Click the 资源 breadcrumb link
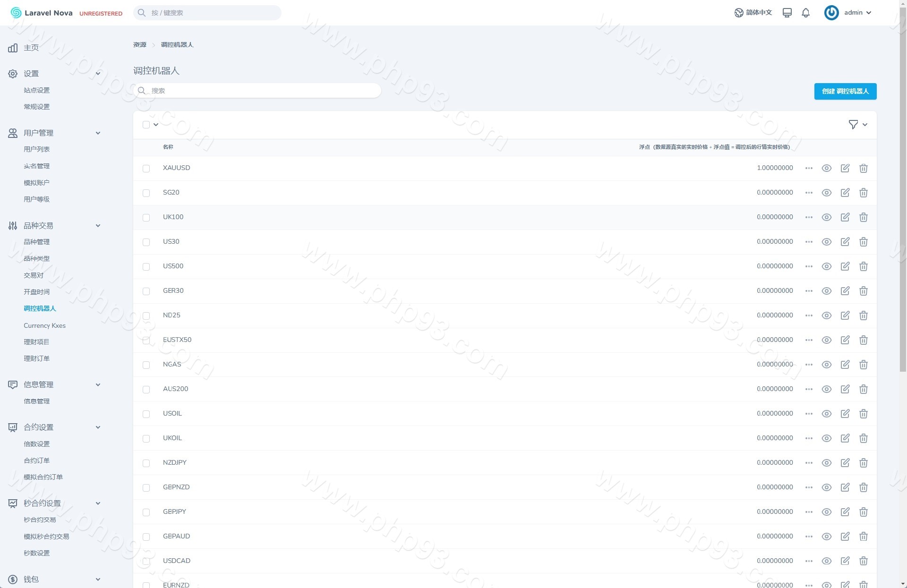This screenshot has height=588, width=907. click(139, 45)
